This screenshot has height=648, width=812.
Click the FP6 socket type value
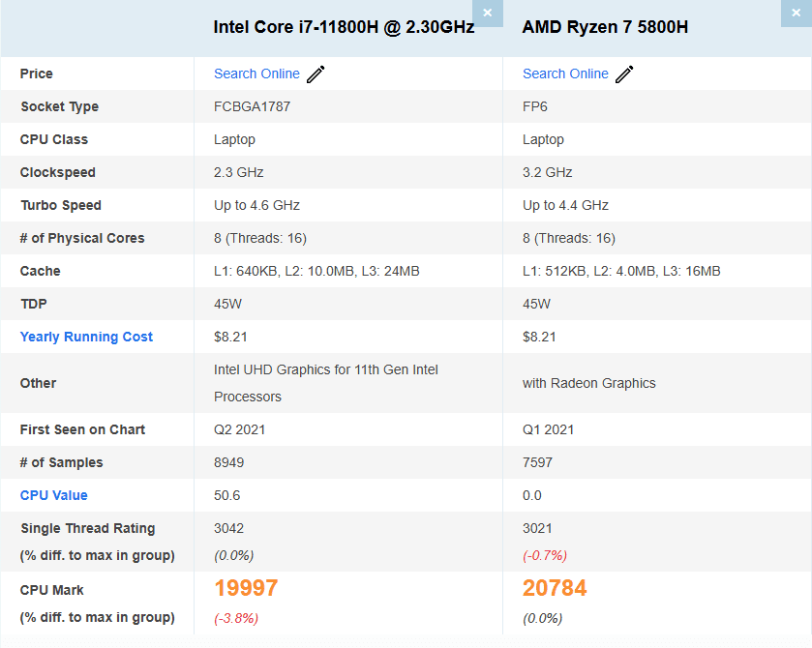point(534,106)
